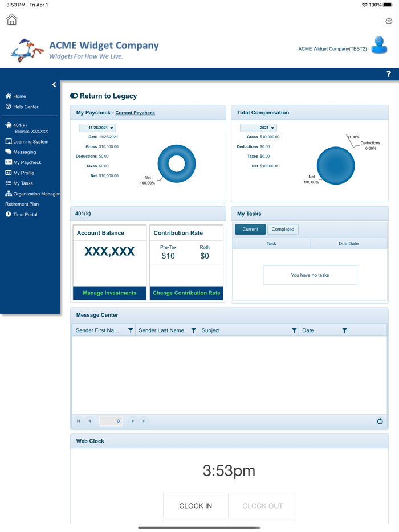Open Organization Manager in the sidebar
The image size is (399, 532).
[x=32, y=194]
